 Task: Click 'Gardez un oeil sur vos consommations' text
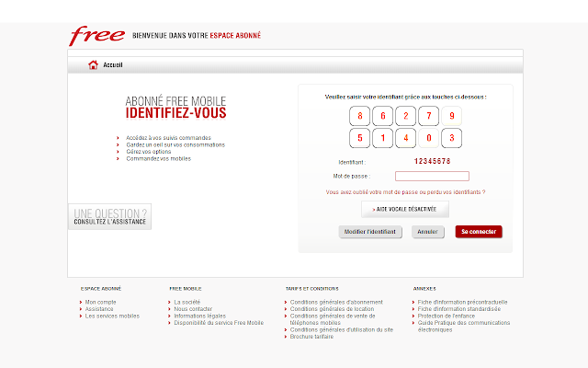(x=175, y=144)
